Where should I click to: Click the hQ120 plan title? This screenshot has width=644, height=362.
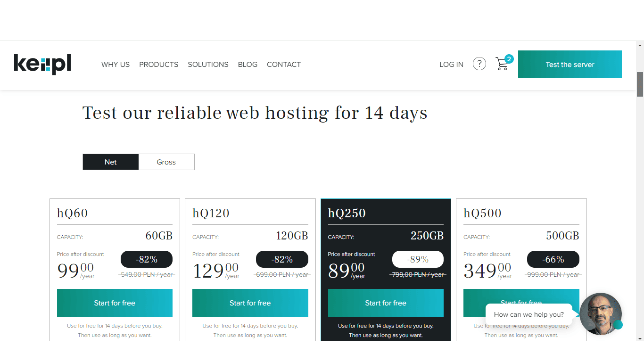[211, 213]
